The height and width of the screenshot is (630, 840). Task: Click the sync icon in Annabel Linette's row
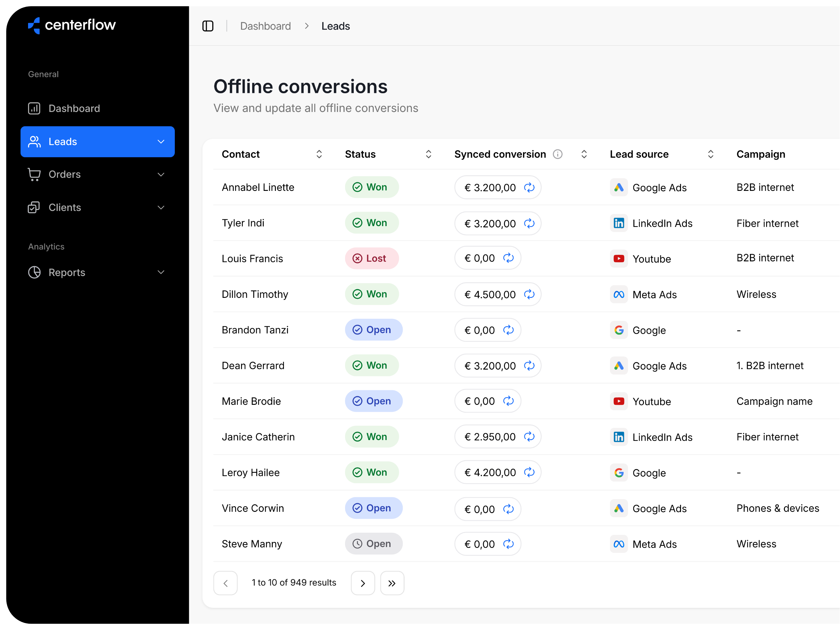529,187
